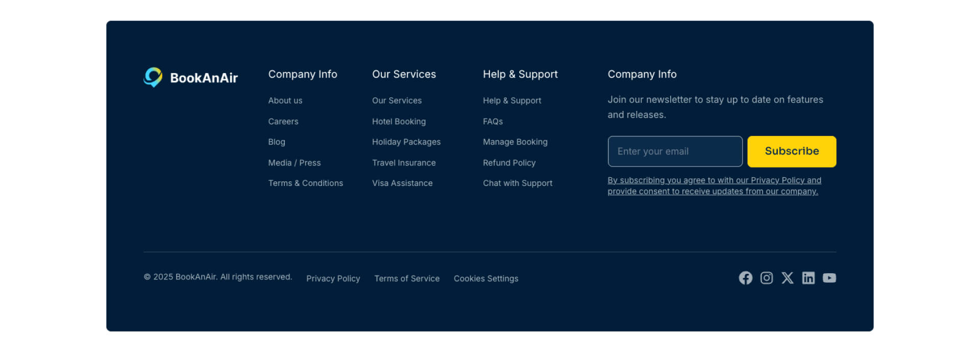Click the 'Join our newsletter' description text

pos(715,107)
